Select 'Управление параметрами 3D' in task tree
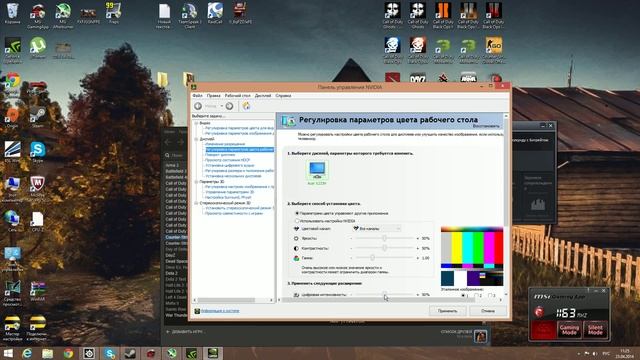Viewport: 640px width, 360px height. point(229,192)
